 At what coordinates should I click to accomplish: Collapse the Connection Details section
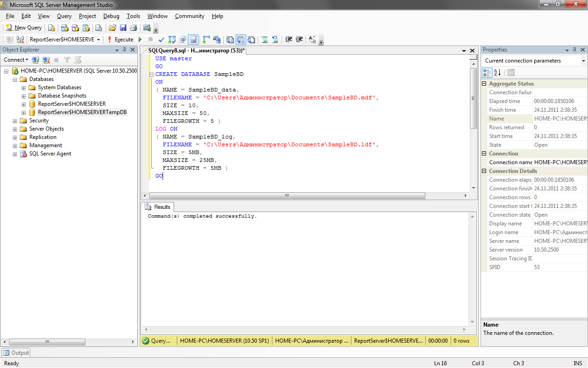[x=484, y=171]
